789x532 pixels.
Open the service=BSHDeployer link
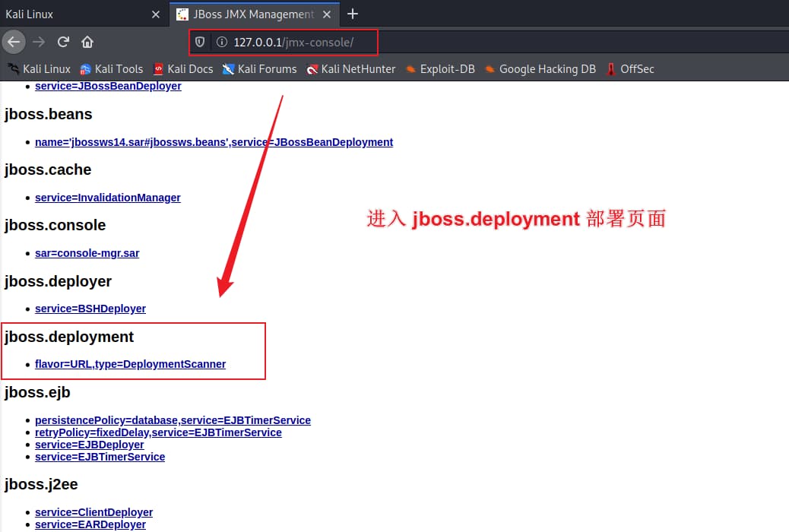tap(90, 309)
